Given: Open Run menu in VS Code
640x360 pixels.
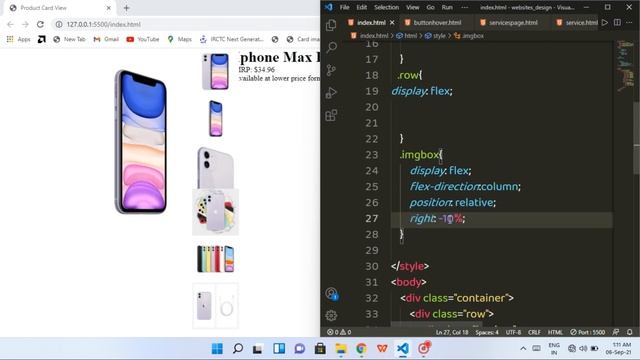Looking at the screenshot, I should [447, 7].
